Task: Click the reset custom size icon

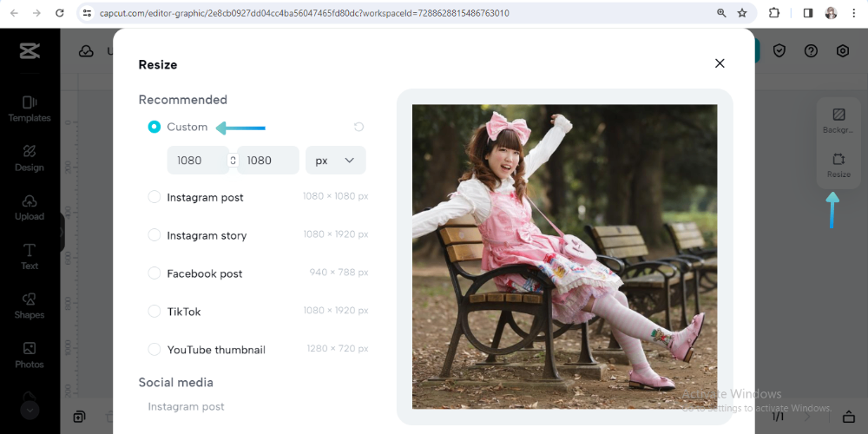Action: [x=358, y=127]
